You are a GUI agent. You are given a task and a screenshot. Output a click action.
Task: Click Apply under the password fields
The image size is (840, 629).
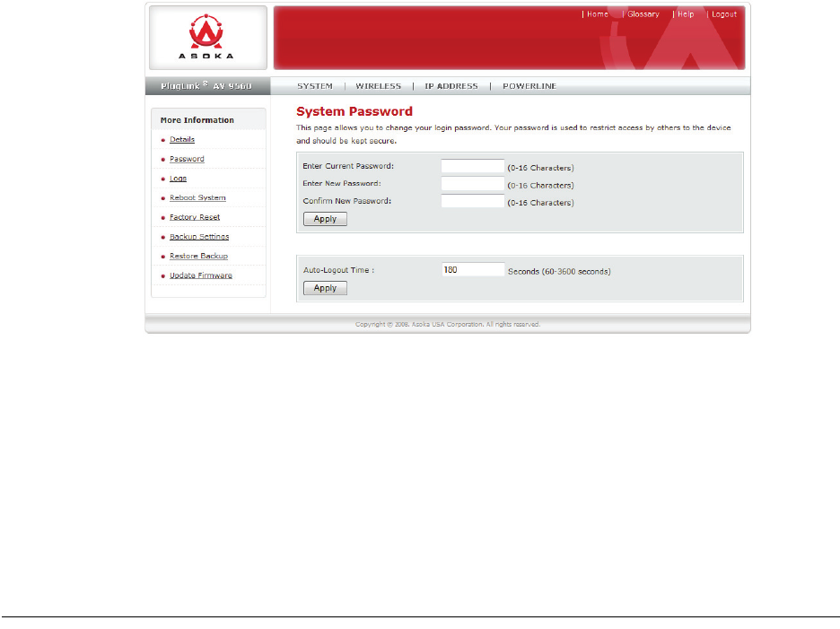325,219
